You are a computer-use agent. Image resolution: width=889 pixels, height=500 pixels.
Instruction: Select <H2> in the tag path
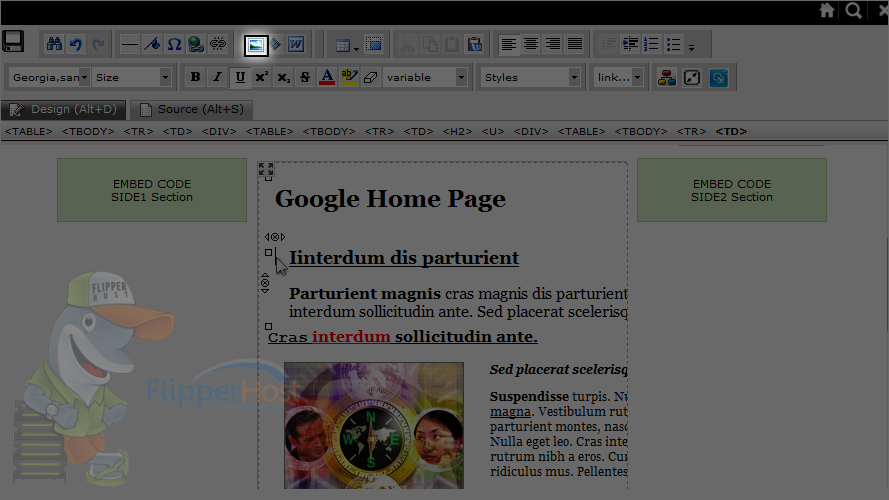pos(458,132)
